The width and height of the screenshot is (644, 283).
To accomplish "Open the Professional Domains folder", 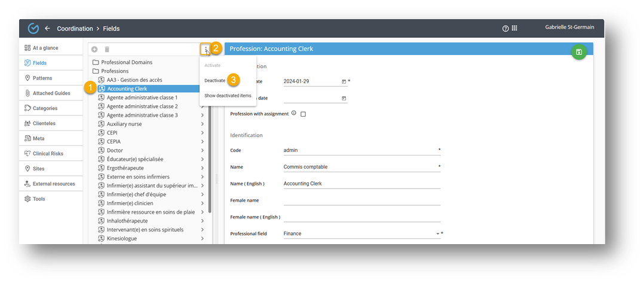I will (x=126, y=62).
